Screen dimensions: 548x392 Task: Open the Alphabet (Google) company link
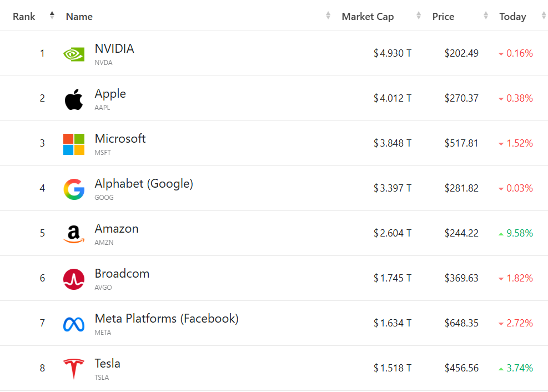click(144, 184)
